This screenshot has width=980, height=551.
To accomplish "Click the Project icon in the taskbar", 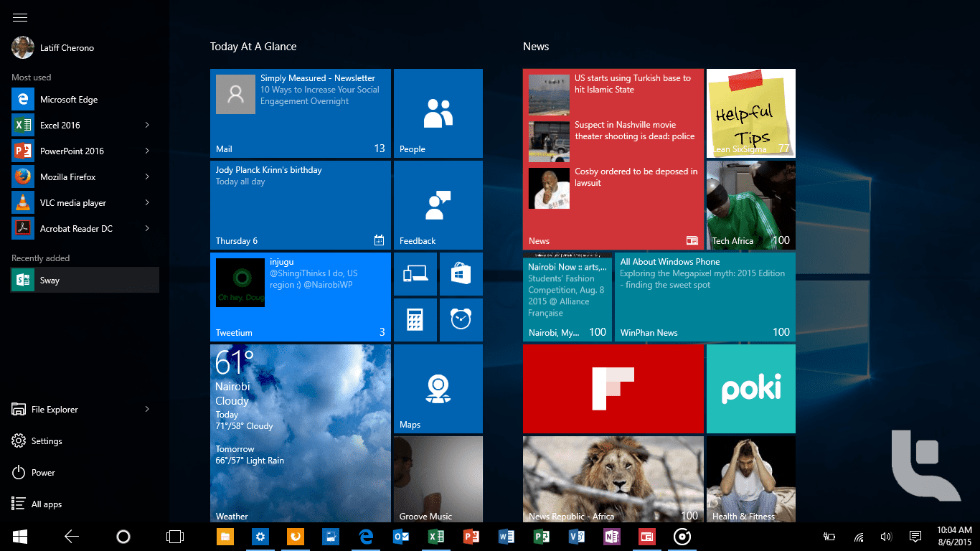I will point(541,537).
